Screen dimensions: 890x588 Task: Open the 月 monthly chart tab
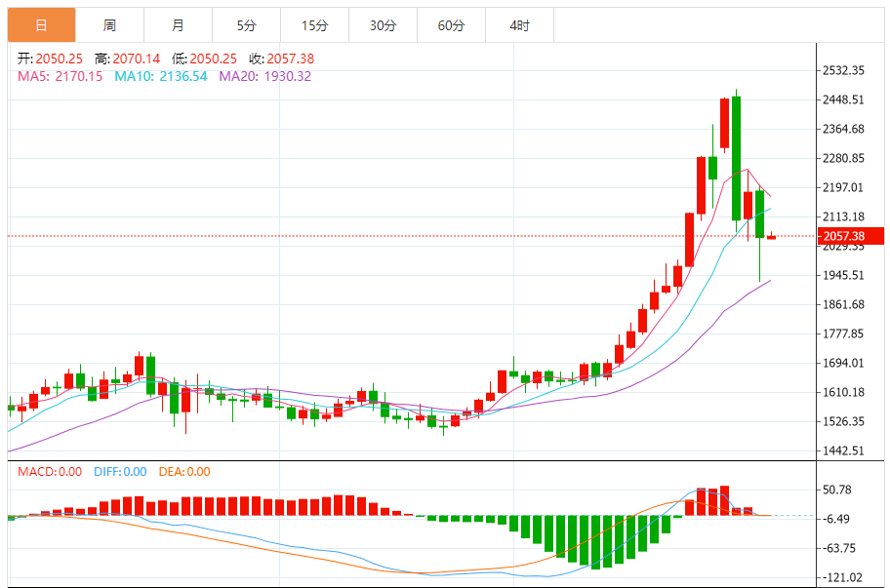178,25
